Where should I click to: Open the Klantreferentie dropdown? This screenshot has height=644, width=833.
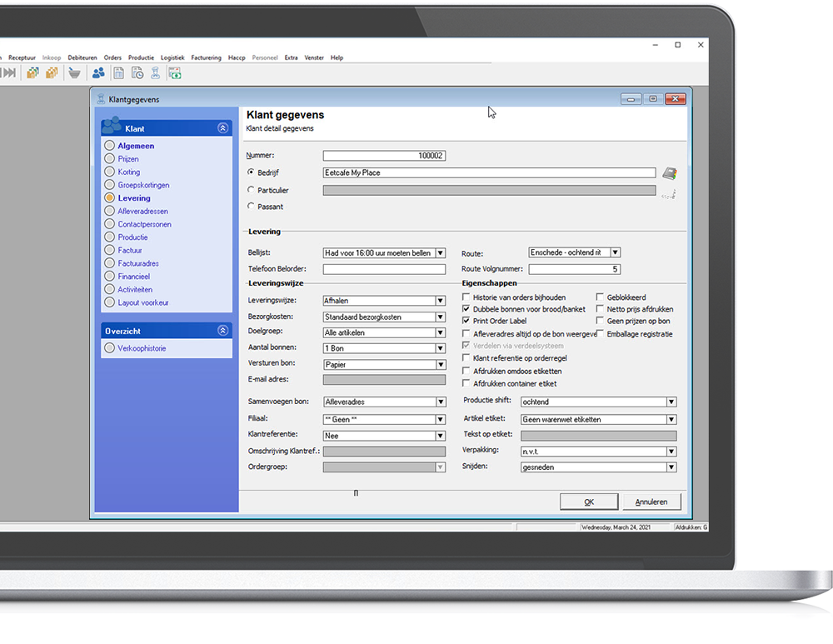pos(441,436)
